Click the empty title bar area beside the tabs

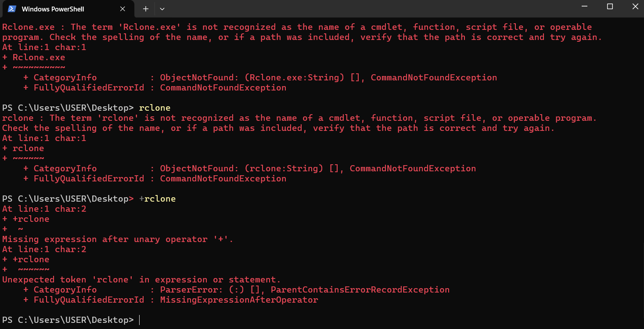click(369, 9)
